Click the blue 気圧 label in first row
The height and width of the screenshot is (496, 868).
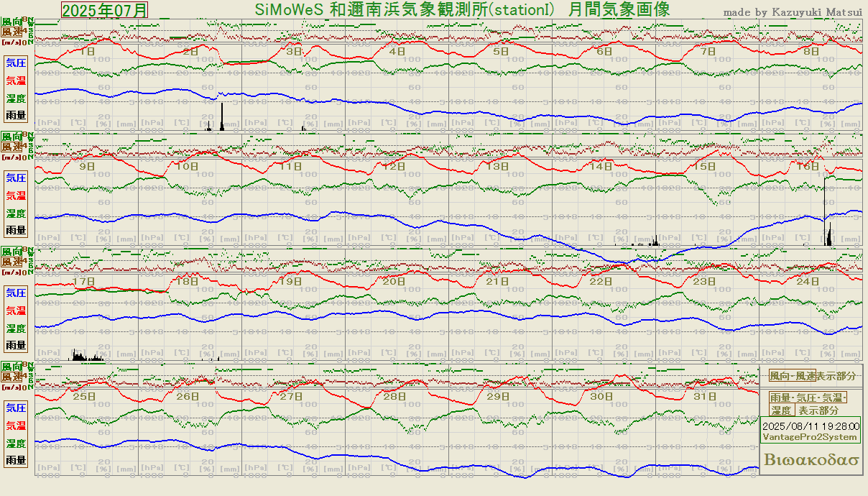pos(17,62)
